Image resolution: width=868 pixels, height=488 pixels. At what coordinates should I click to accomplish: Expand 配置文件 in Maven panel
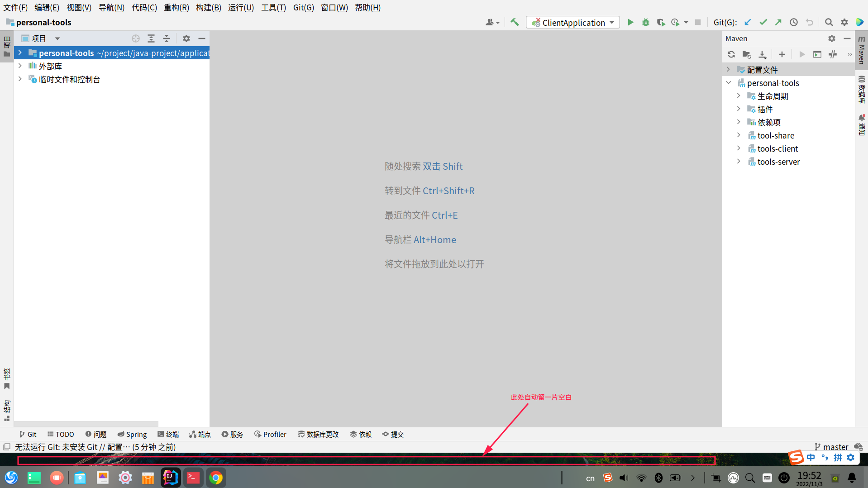[728, 70]
